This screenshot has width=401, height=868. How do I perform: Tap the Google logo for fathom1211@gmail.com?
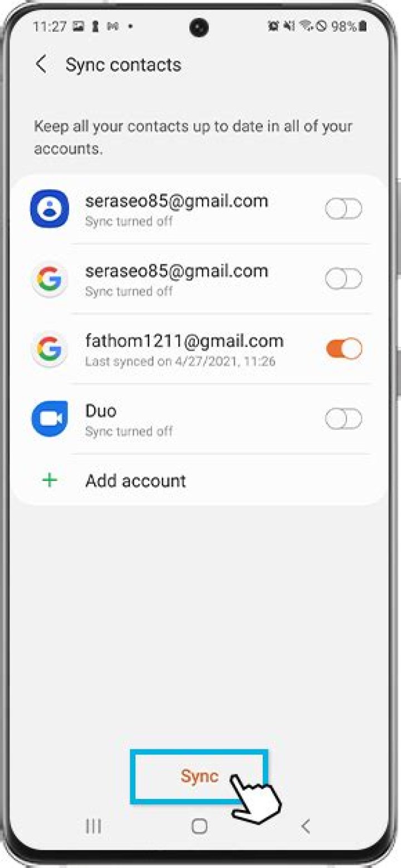click(x=50, y=349)
